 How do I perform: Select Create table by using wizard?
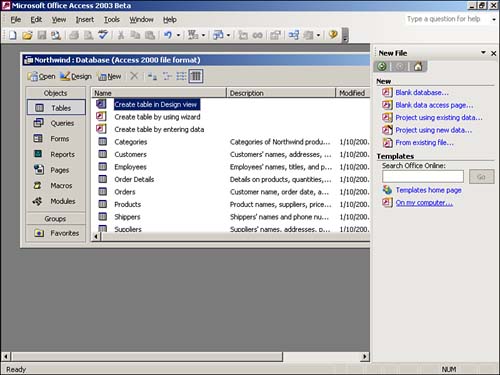pos(157,117)
